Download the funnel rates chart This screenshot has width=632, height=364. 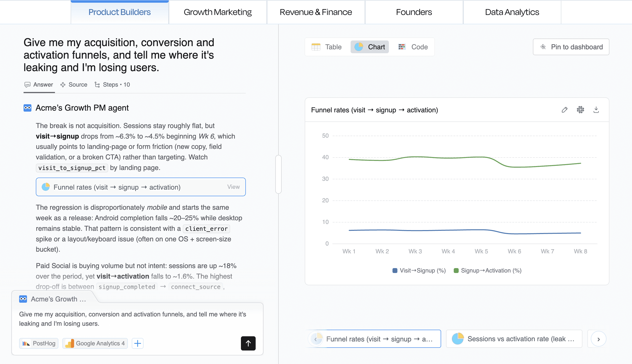pos(596,110)
